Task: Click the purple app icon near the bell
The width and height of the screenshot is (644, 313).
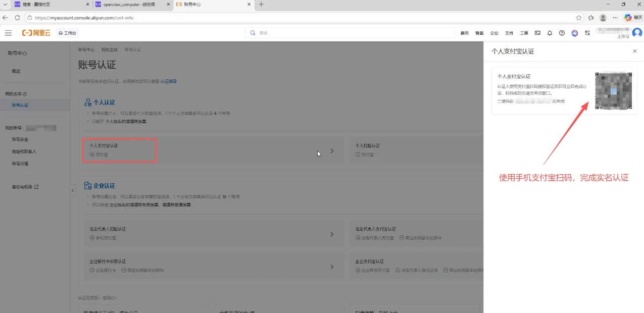Action: pos(574,32)
